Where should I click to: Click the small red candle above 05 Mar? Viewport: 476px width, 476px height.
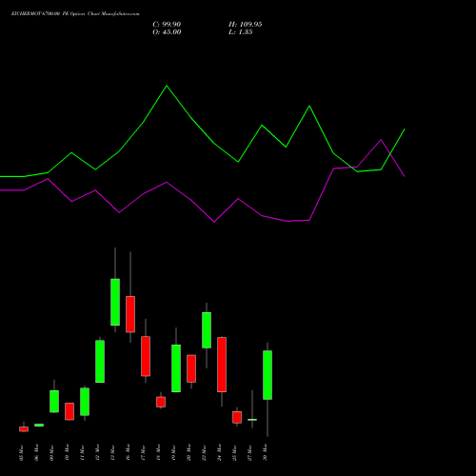(x=24, y=429)
